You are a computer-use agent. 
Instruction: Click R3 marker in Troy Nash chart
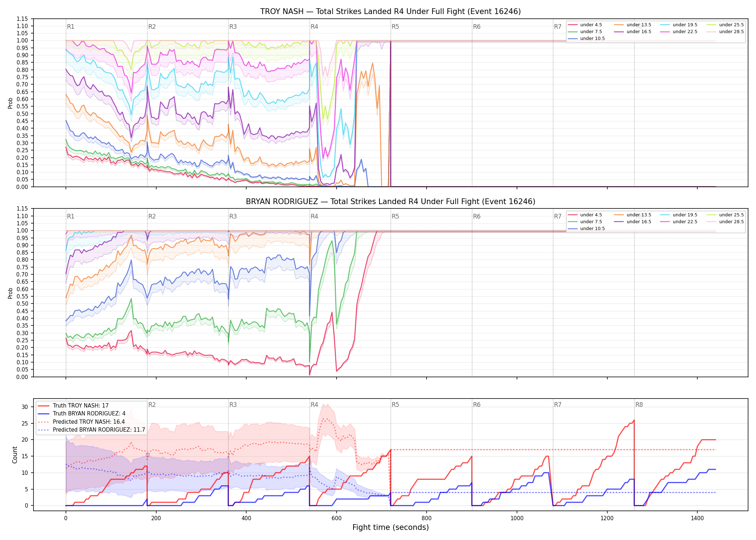click(x=233, y=27)
